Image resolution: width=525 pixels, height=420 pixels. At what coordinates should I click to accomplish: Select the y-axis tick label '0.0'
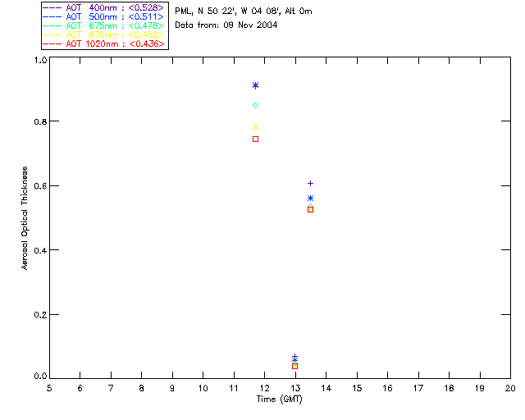pos(40,377)
